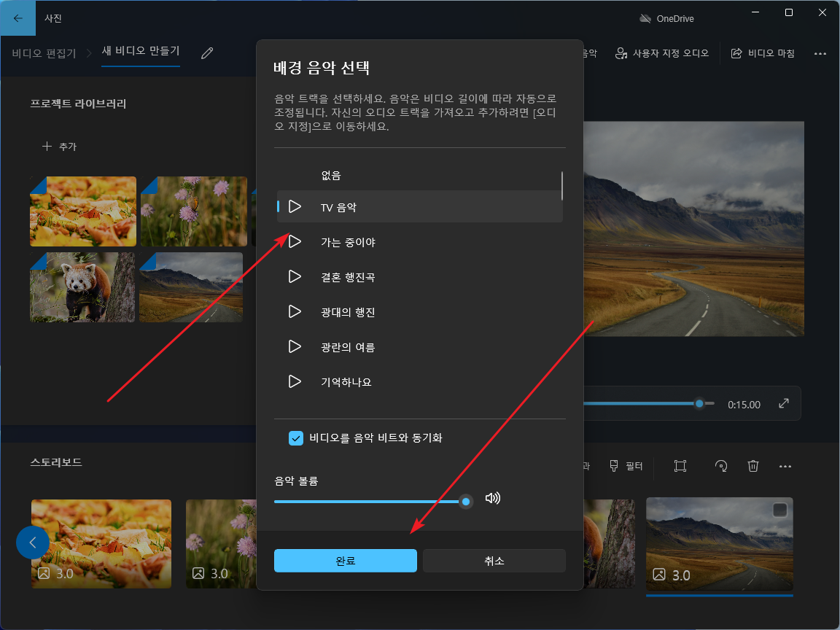Play preview of 광란의 여름 track

click(295, 346)
